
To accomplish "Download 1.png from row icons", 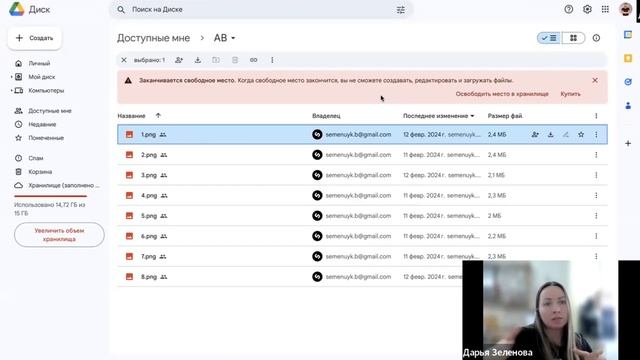I will 551,134.
